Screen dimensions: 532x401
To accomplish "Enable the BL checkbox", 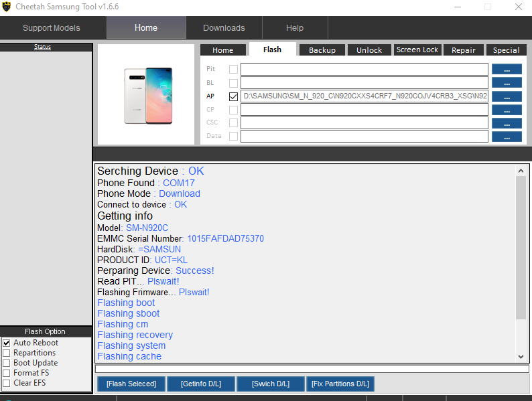I will pos(233,83).
